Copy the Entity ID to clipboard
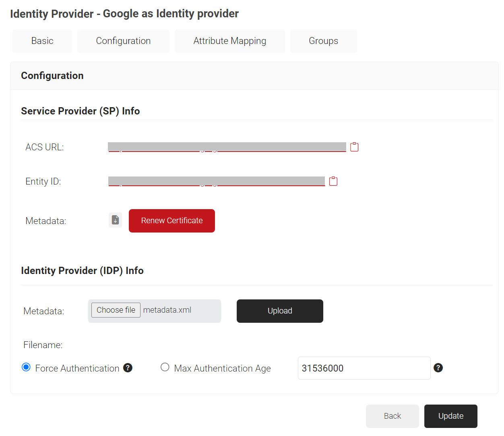This screenshot has width=504, height=436. click(333, 181)
